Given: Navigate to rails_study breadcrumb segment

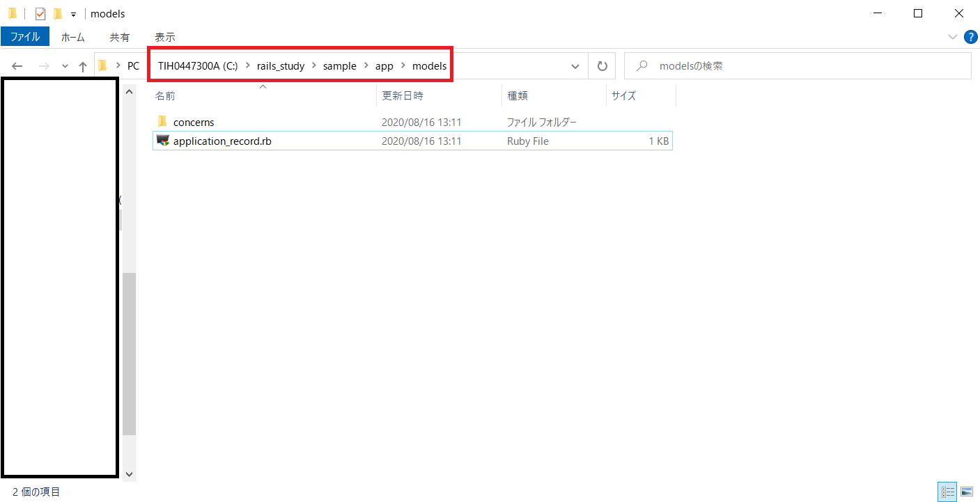Looking at the screenshot, I should click(281, 66).
